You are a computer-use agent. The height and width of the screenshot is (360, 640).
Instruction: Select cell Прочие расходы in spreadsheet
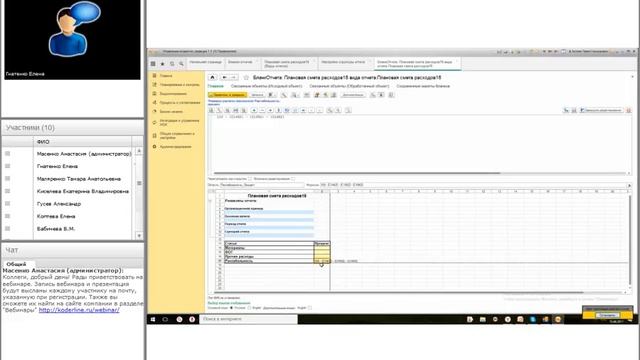[269, 256]
